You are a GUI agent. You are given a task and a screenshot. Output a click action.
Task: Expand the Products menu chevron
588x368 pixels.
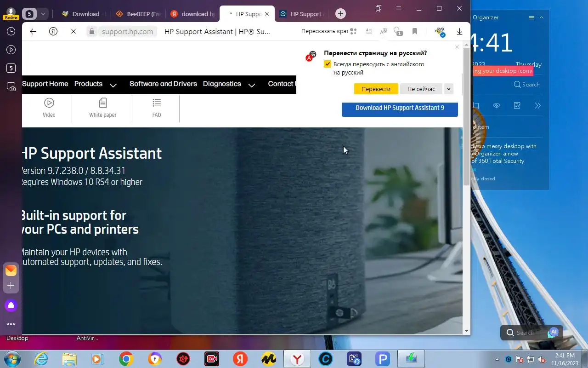click(x=113, y=85)
